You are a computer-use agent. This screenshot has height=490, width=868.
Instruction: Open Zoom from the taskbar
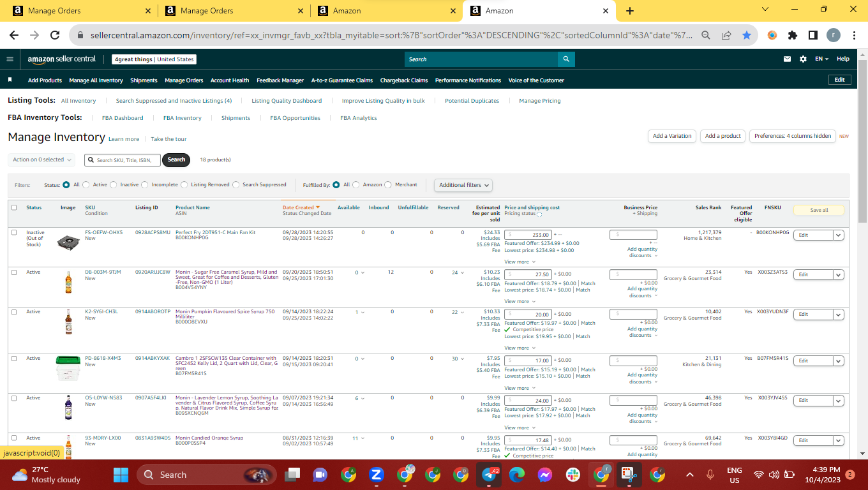click(x=377, y=475)
